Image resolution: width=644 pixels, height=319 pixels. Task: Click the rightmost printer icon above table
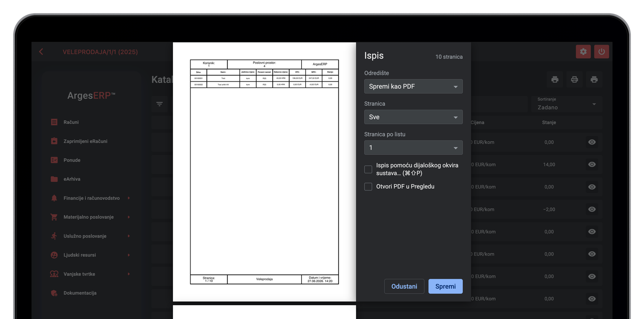click(594, 79)
